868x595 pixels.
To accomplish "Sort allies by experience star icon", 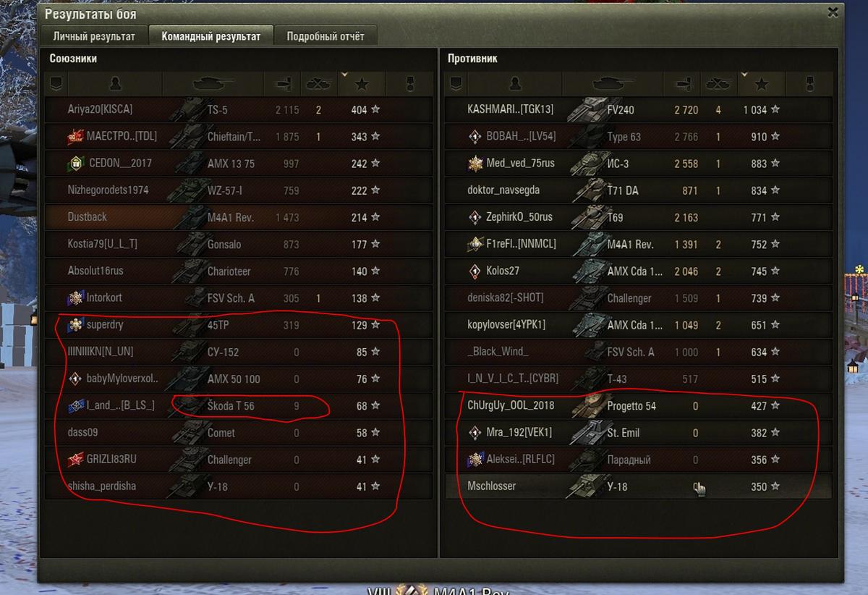I will [x=362, y=85].
